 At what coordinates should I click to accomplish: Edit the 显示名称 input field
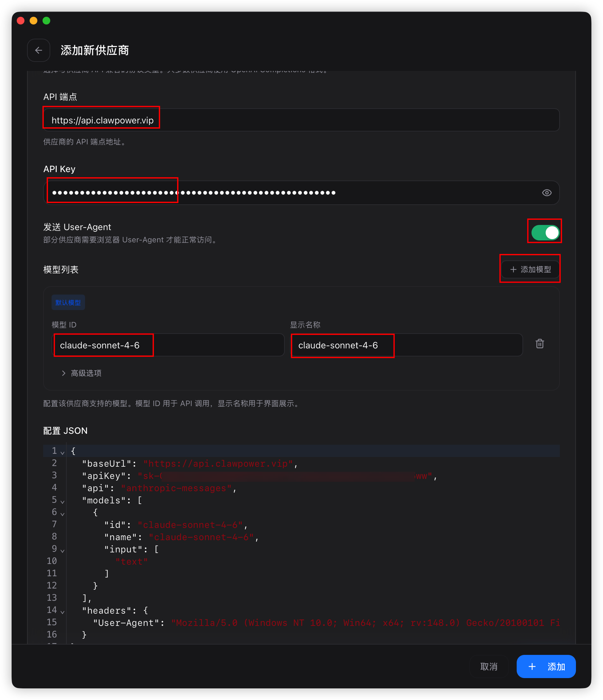pos(406,345)
